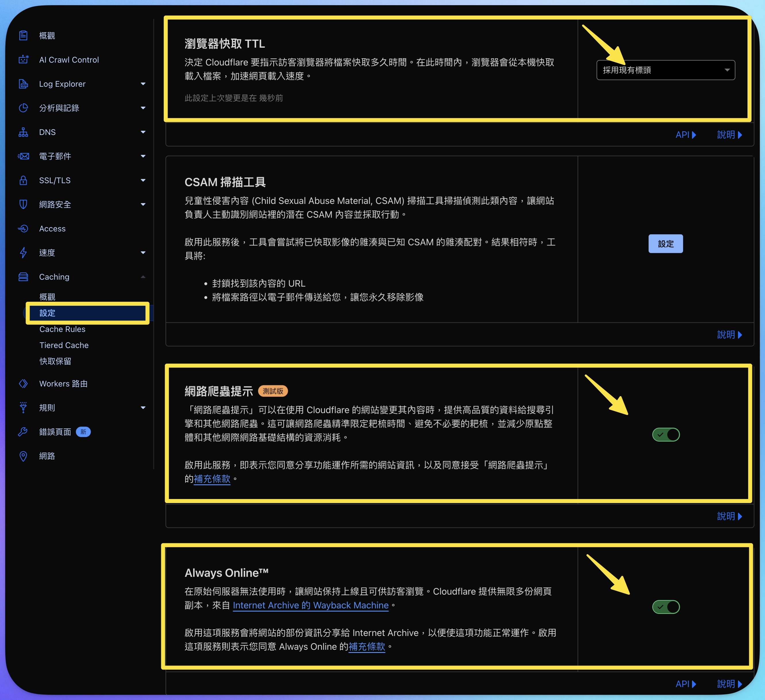Viewport: 765px width, 700px height.
Task: Select Tiered Cache submenu item
Action: click(x=64, y=345)
